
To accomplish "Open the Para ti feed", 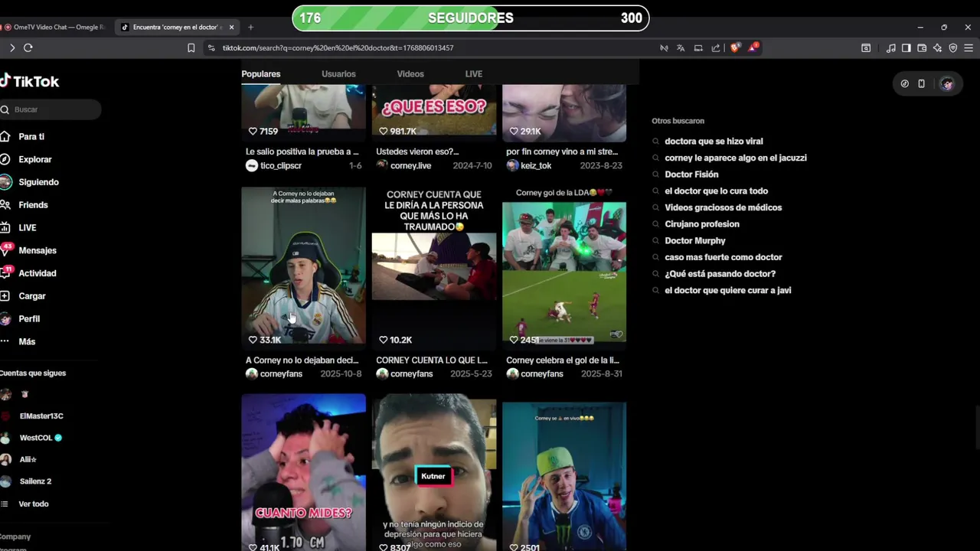I will [x=31, y=136].
